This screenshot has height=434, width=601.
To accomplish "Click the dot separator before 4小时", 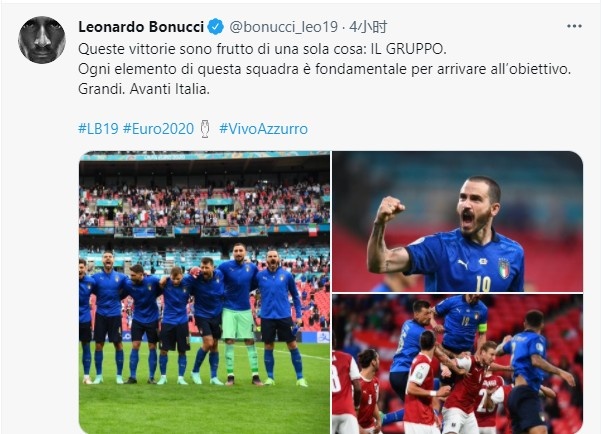I will coord(343,27).
